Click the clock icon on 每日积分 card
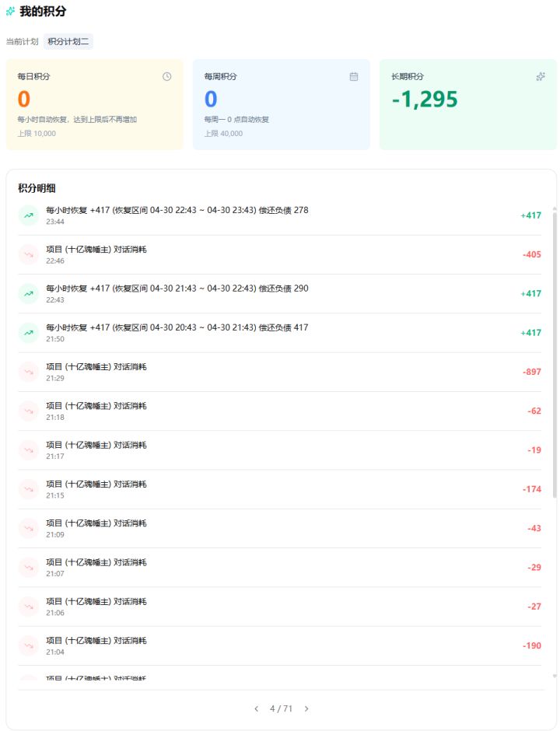 [167, 76]
